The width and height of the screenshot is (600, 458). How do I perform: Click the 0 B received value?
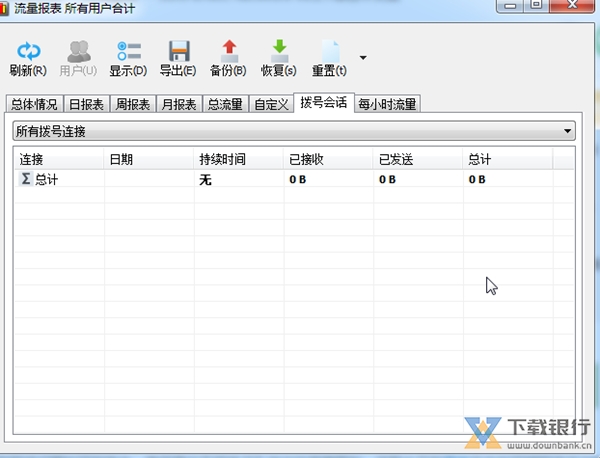(298, 179)
